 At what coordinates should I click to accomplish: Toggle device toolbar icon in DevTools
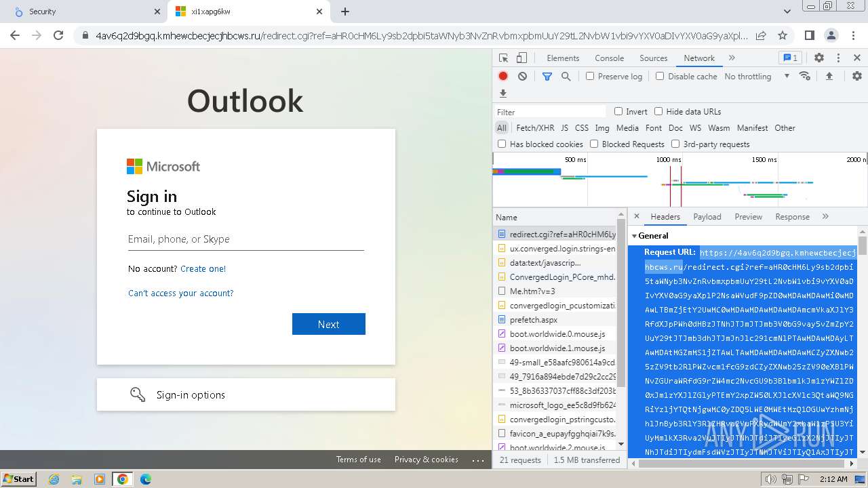point(521,58)
